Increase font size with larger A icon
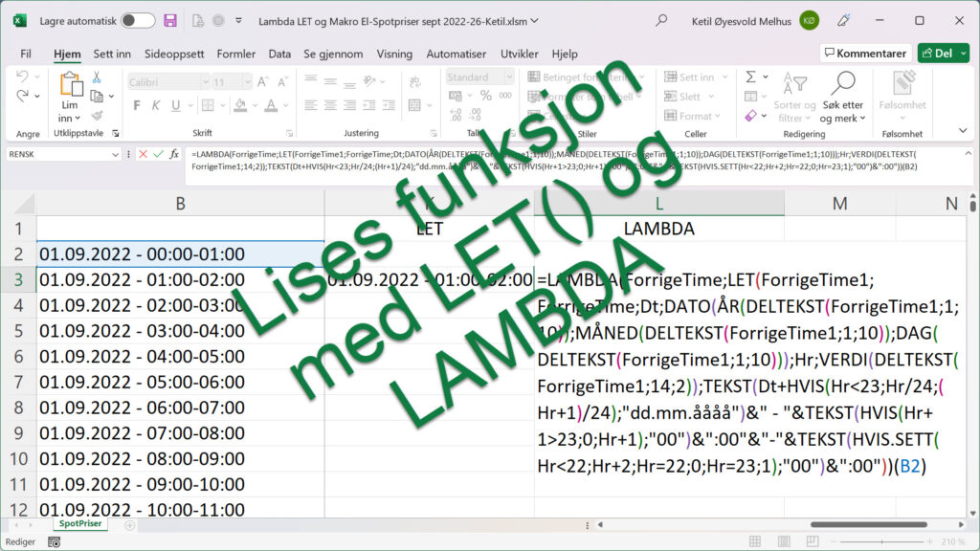The width and height of the screenshot is (980, 551). tap(263, 82)
